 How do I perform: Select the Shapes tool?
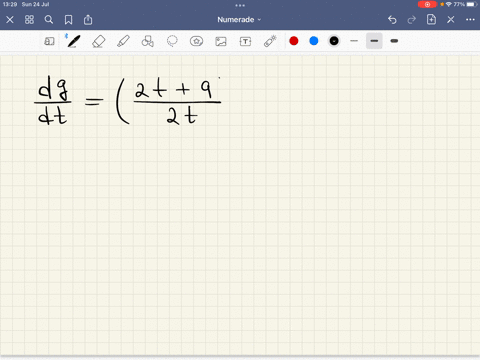pyautogui.click(x=148, y=41)
